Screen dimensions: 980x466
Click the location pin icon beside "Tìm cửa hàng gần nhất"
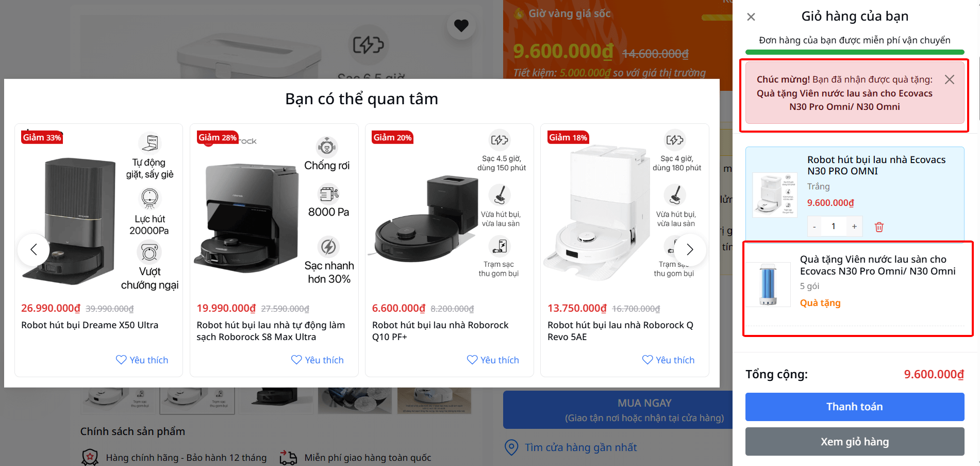click(x=511, y=447)
